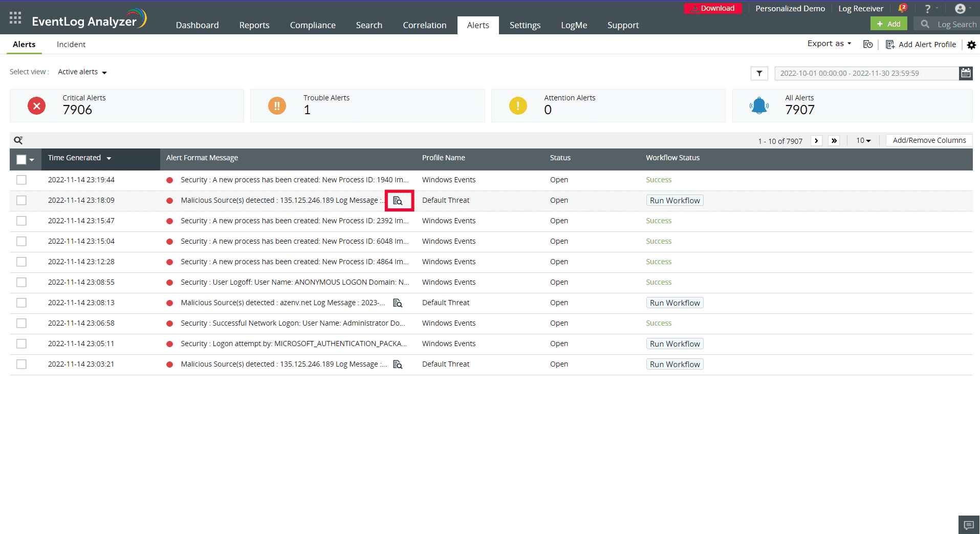The image size is (980, 534).
Task: Expand the Active alerts view dropdown
Action: [x=82, y=72]
